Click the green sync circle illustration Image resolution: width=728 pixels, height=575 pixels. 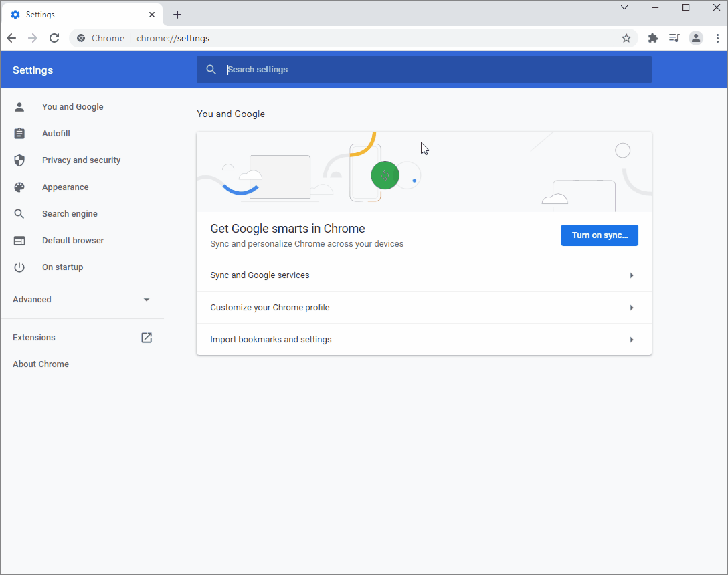point(385,175)
